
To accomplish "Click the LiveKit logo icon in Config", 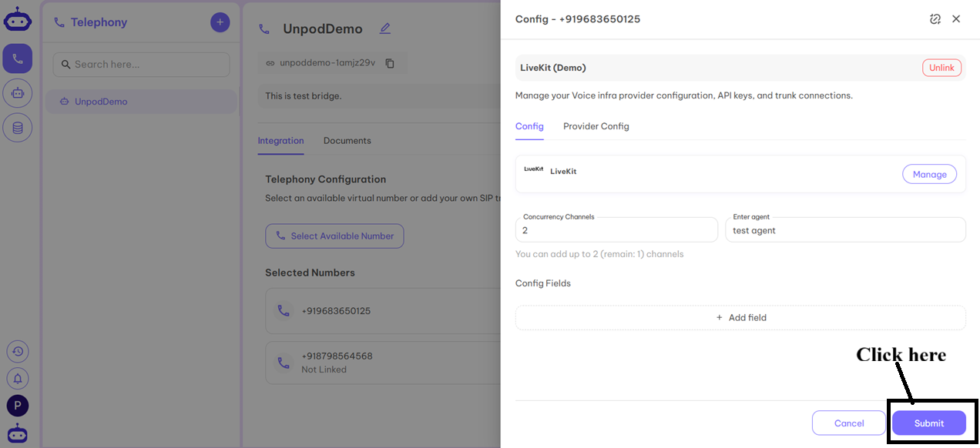I will [x=532, y=171].
